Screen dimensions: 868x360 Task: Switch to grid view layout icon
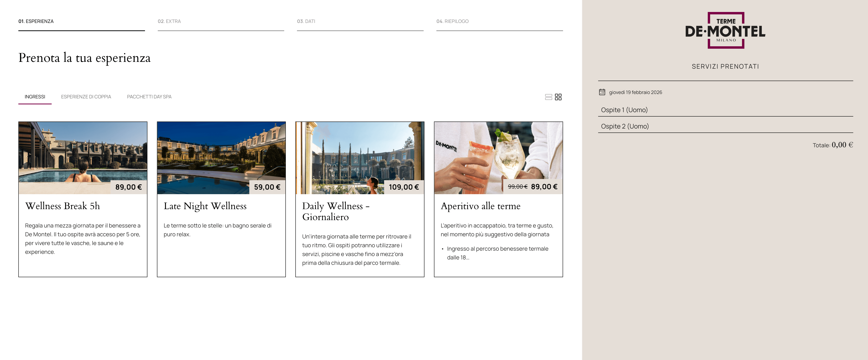pyautogui.click(x=558, y=97)
